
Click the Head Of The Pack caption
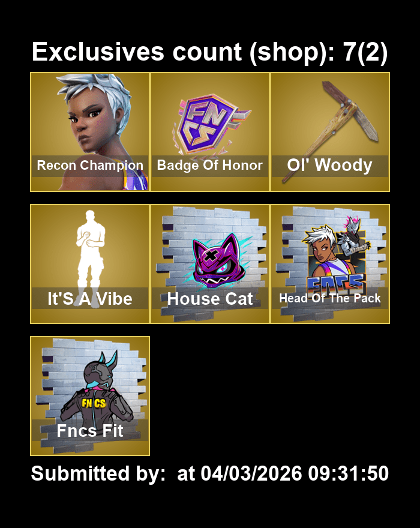click(330, 298)
